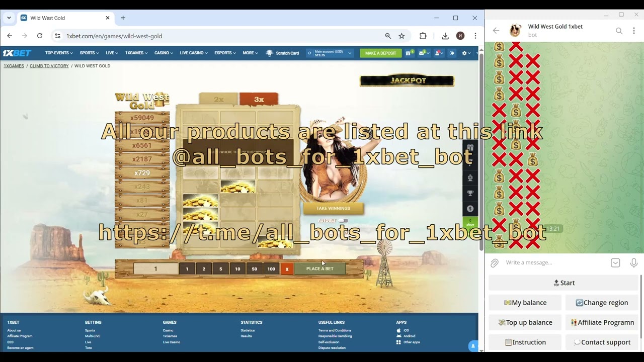Viewport: 644px width, 362px height.
Task: Go back in Chrome browser
Action: [x=10, y=36]
